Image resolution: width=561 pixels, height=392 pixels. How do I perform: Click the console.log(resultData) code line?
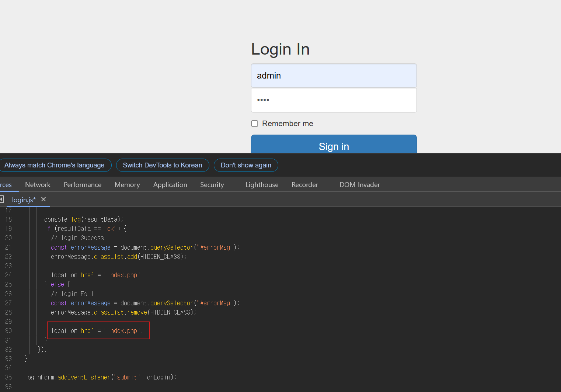click(84, 219)
